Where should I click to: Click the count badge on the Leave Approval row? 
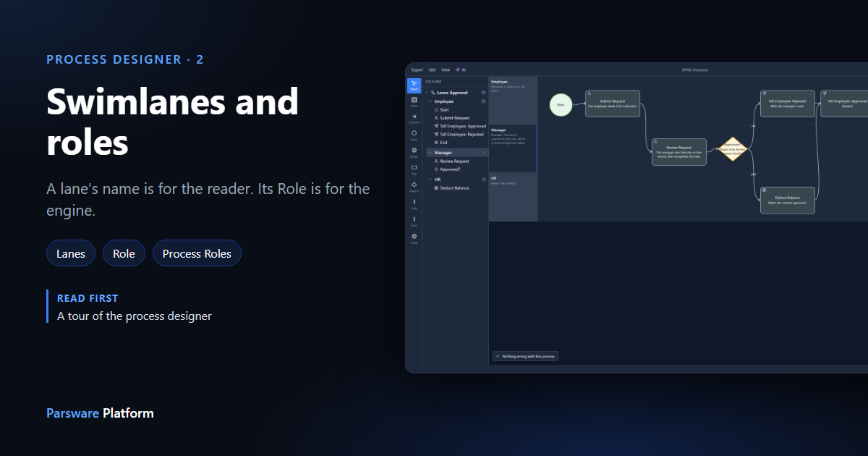[x=483, y=93]
